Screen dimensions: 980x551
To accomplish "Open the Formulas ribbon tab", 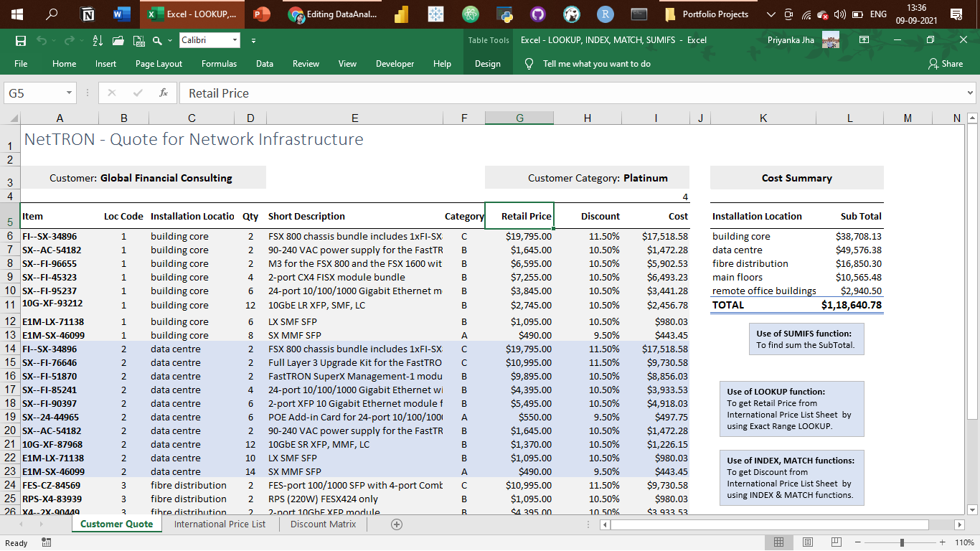I will point(219,64).
